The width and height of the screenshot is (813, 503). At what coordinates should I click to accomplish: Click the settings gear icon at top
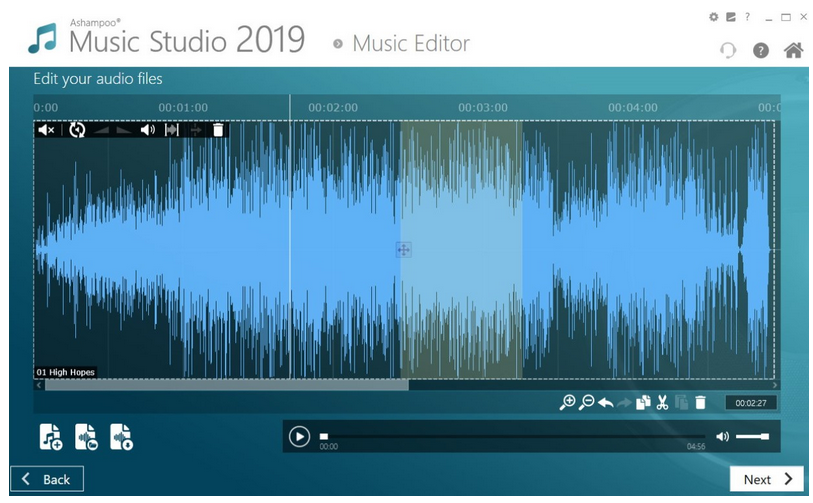pos(714,17)
